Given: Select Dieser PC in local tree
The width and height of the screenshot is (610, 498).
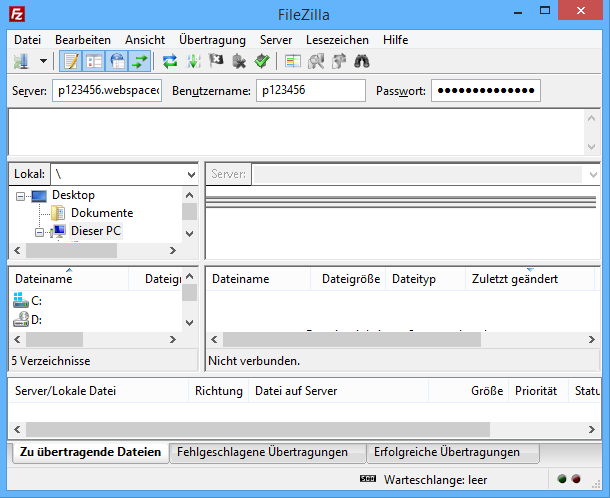Looking at the screenshot, I should 96,231.
